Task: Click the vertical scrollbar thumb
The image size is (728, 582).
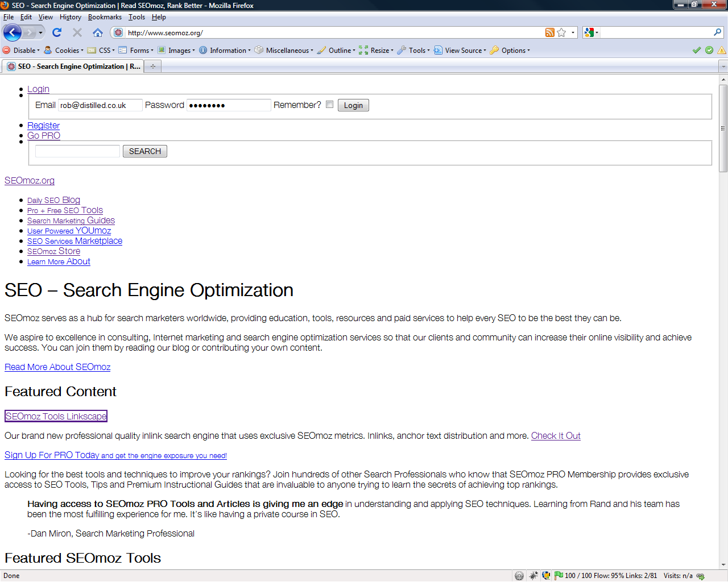Action: click(x=723, y=128)
